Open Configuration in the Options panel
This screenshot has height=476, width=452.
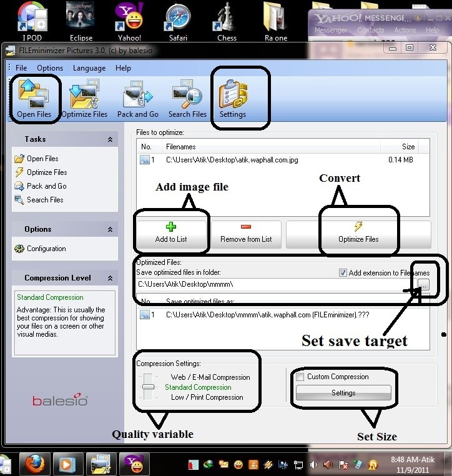(x=46, y=249)
